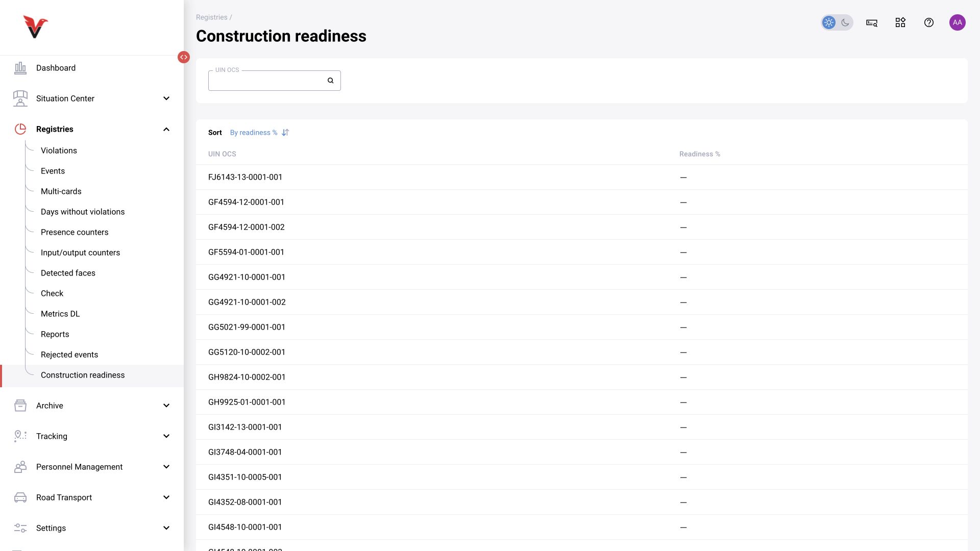This screenshot has width=980, height=551.
Task: Open Rejected events registry
Action: pyautogui.click(x=69, y=355)
